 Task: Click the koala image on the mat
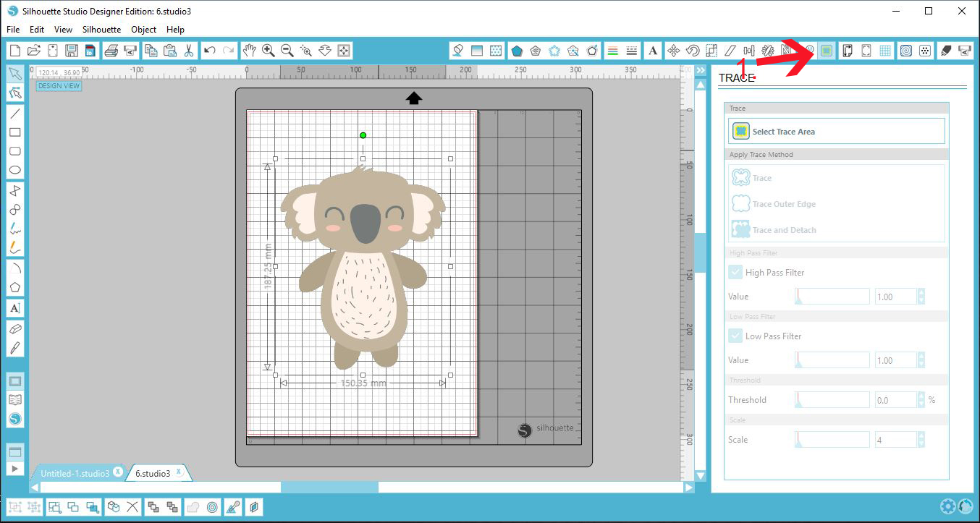(x=362, y=266)
